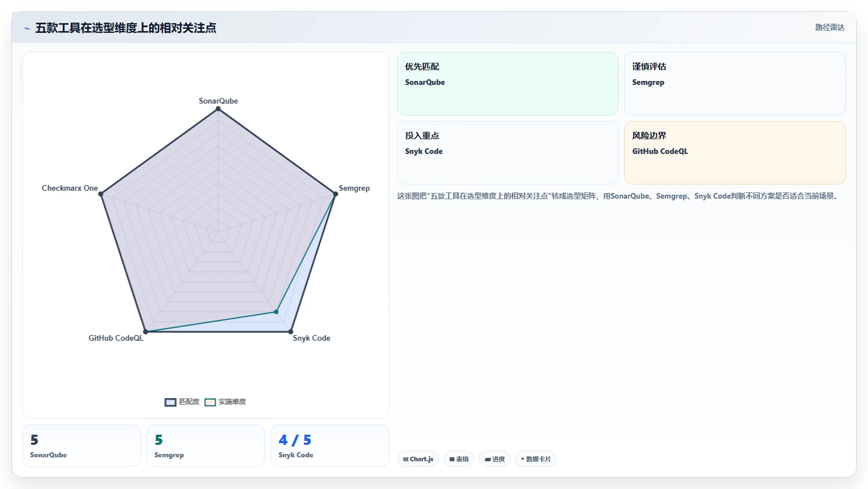Click the 匹配度 legend color box
868x489 pixels.
pos(170,402)
